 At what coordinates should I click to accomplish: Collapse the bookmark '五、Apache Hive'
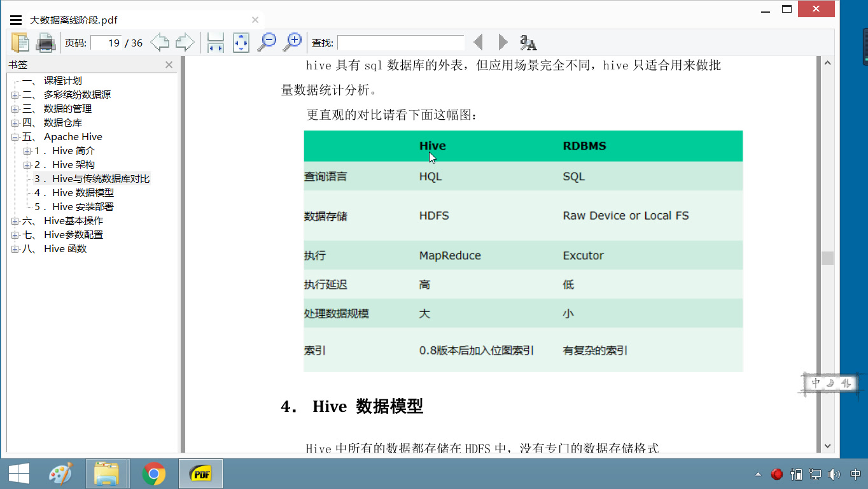click(x=14, y=136)
